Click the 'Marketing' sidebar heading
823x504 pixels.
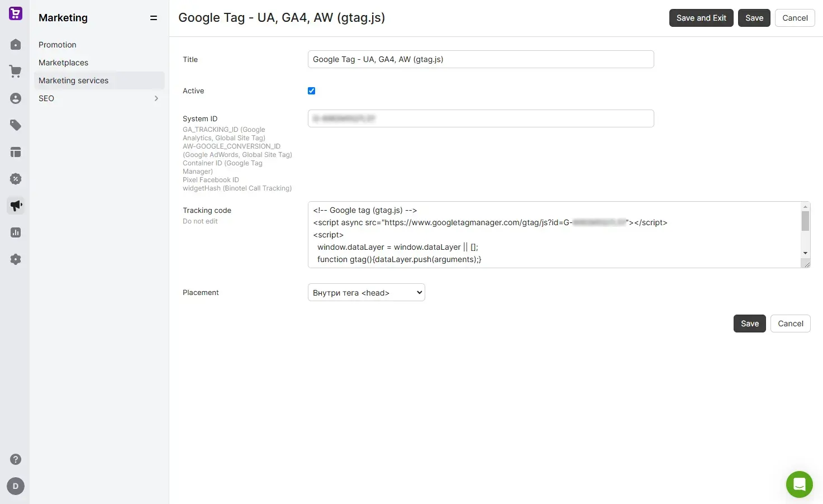63,18
